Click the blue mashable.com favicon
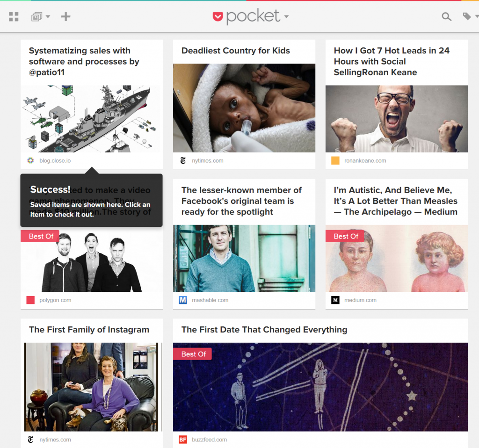Screen dimensions: 479x448 pyautogui.click(x=183, y=300)
